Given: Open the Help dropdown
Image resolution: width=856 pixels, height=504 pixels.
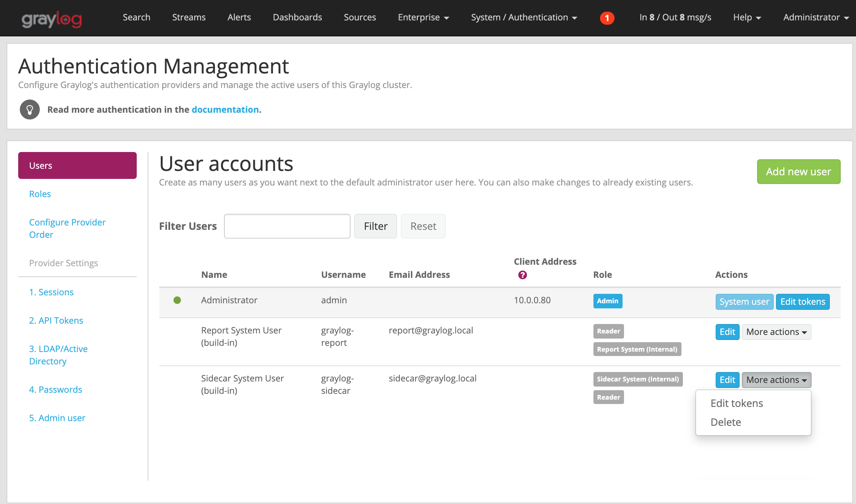Looking at the screenshot, I should tap(747, 17).
